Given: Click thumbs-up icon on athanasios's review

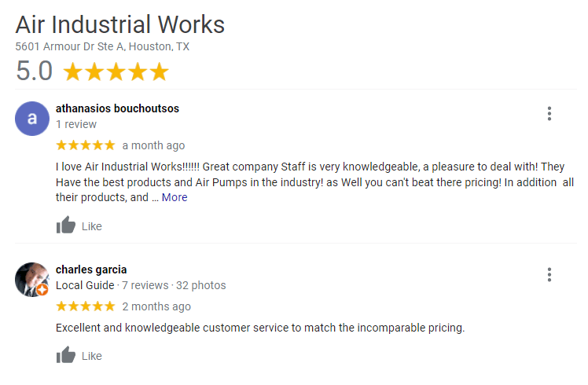Looking at the screenshot, I should (65, 225).
